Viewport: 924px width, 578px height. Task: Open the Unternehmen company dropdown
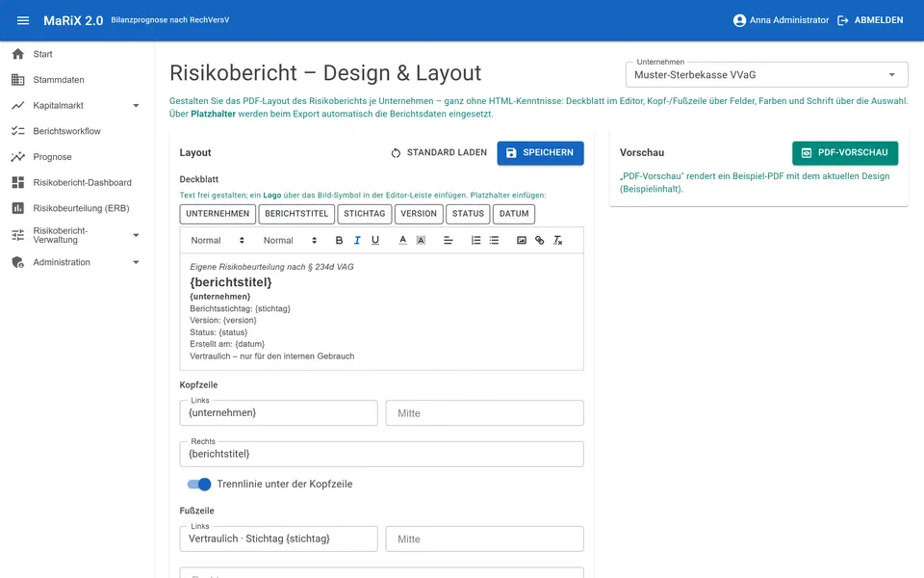click(x=766, y=75)
